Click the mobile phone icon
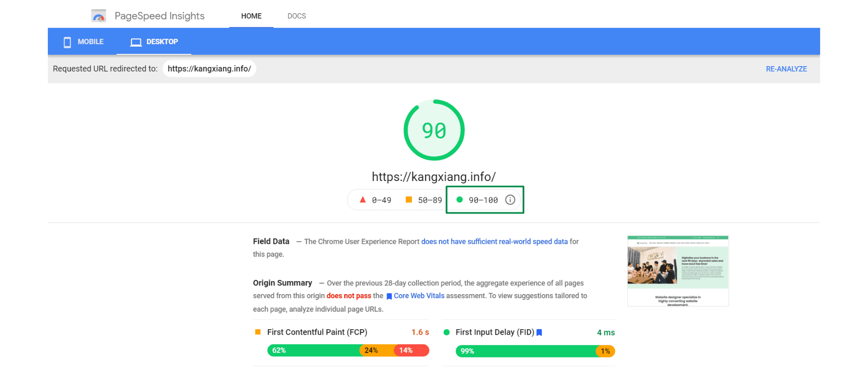 (x=67, y=42)
